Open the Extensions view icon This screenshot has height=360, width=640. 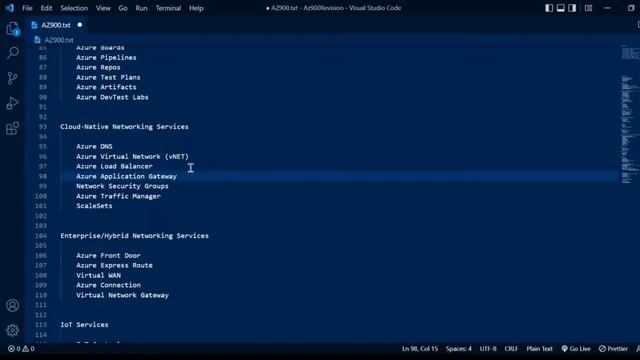(13, 129)
